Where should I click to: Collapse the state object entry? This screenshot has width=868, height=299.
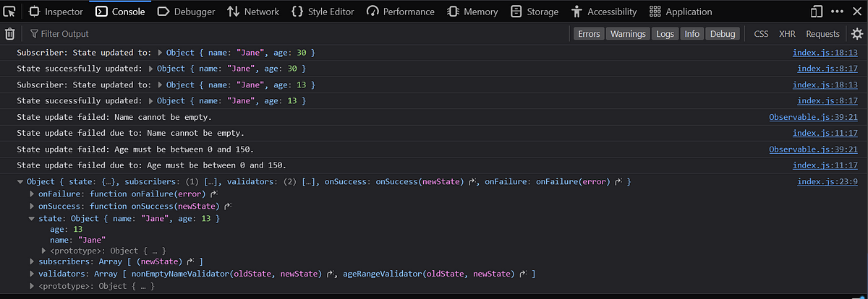pos(32,217)
